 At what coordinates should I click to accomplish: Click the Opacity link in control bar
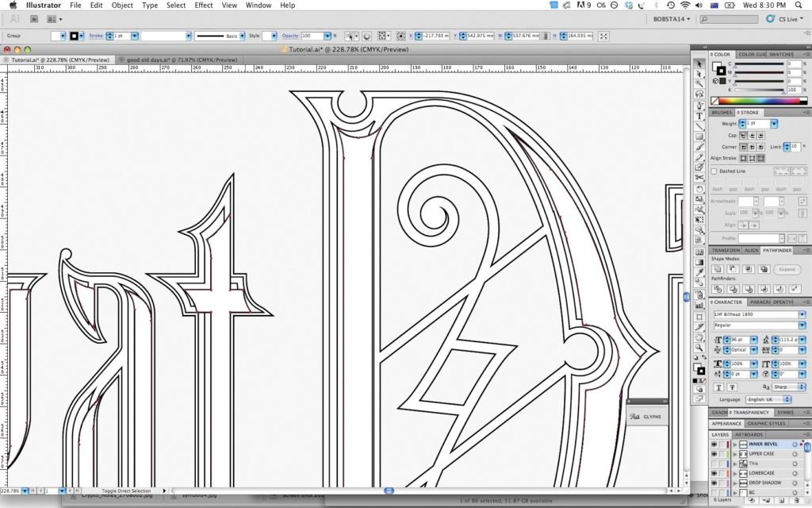(x=290, y=36)
